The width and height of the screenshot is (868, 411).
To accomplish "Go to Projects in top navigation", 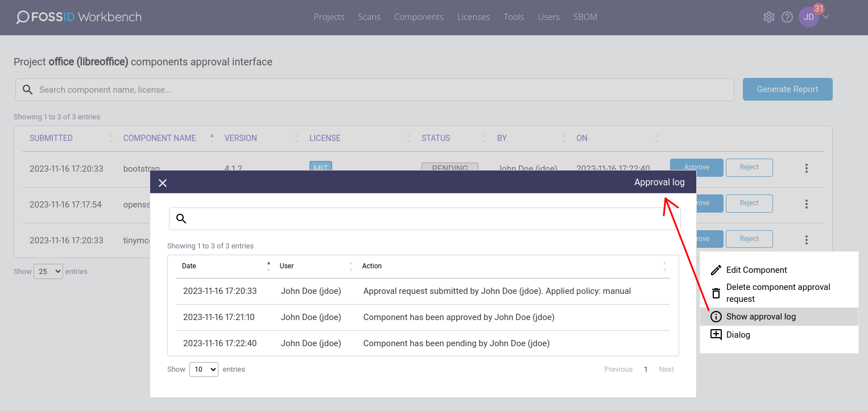I will (329, 17).
